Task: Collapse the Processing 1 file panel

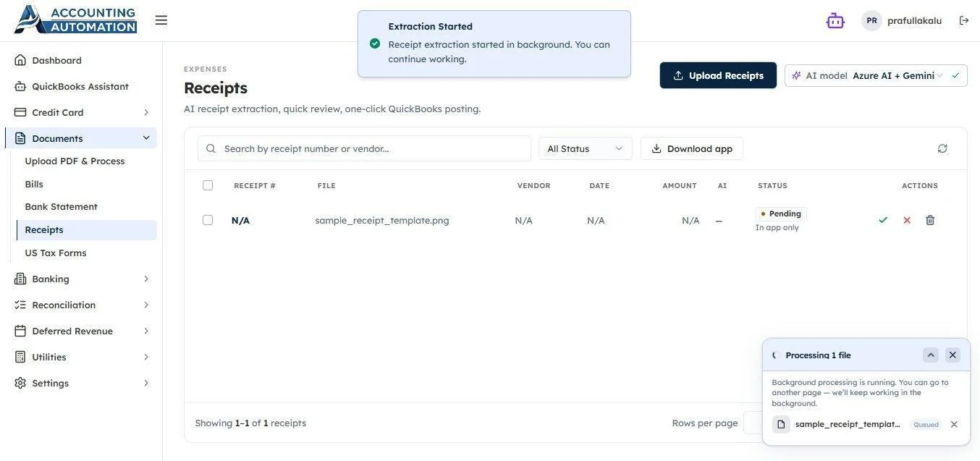Action: (x=931, y=355)
